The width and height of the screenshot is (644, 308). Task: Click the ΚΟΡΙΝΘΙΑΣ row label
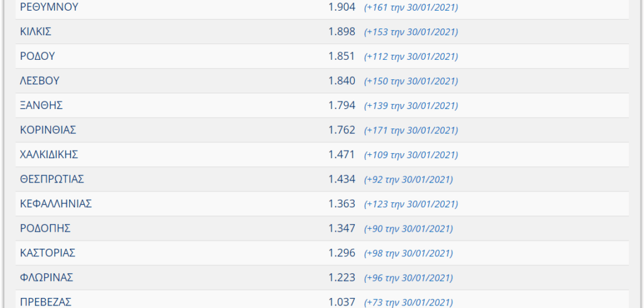pos(48,130)
